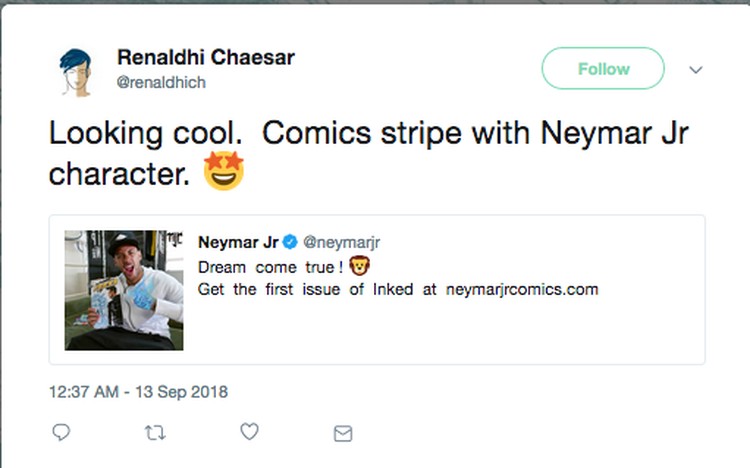Viewport: 750px width, 468px height.
Task: Open Renaldhi Chaesar's profile avatar
Action: point(76,72)
